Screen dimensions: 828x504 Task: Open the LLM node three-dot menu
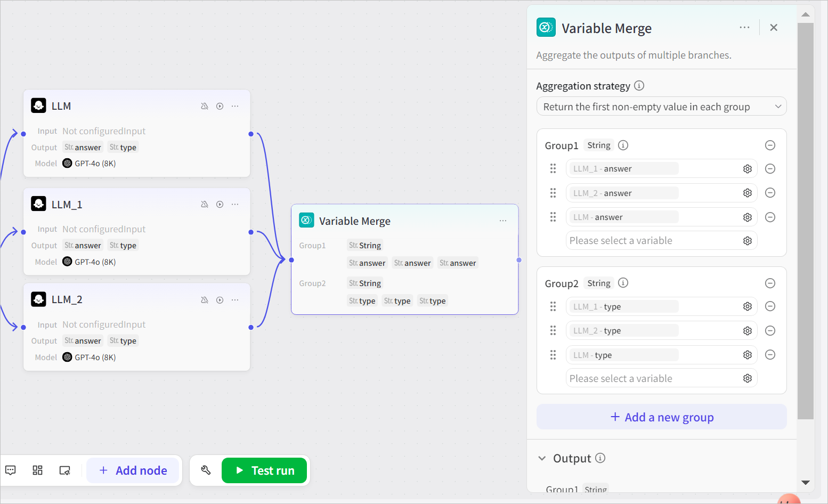[x=235, y=107]
